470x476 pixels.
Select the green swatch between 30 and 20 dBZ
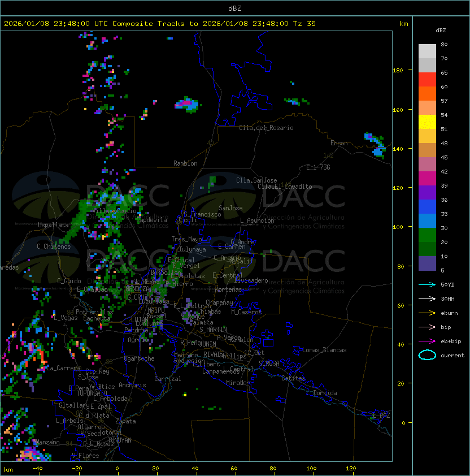click(427, 235)
